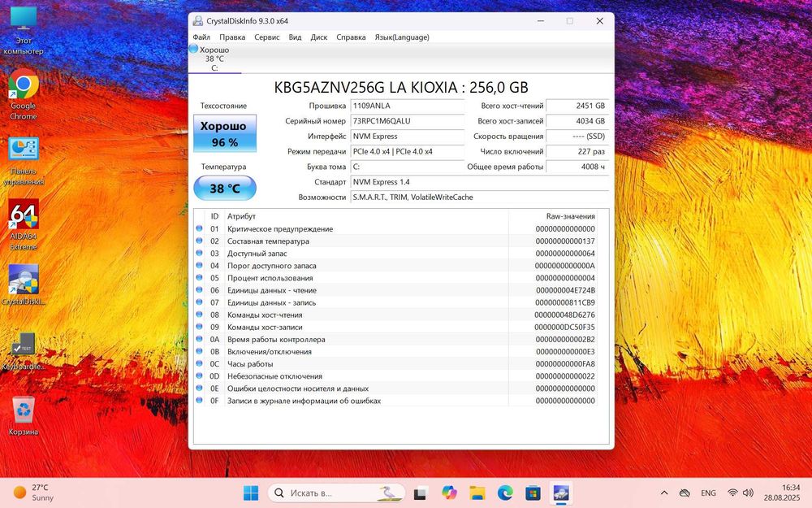The height and width of the screenshot is (508, 812).
Task: Open CrystalDiskInfo desktop shortcut
Action: pos(24,285)
